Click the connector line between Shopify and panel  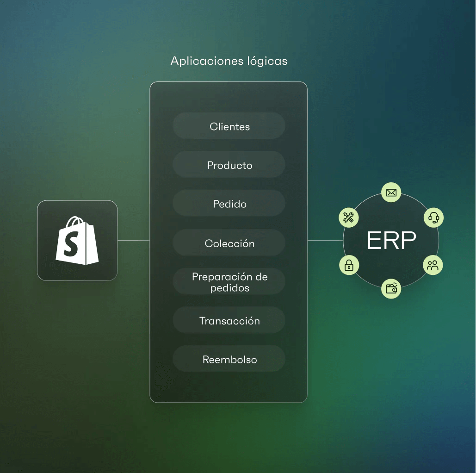coord(134,240)
